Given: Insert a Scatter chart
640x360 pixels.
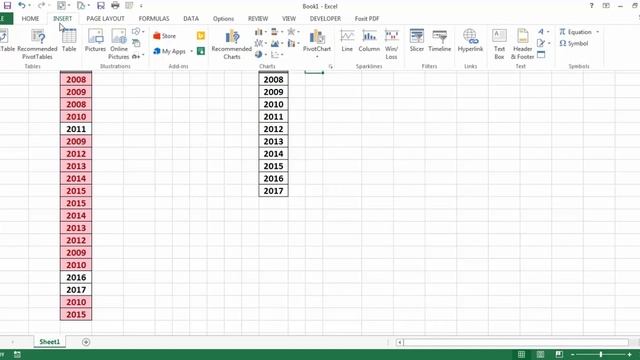Looking at the screenshot, I should [x=276, y=54].
